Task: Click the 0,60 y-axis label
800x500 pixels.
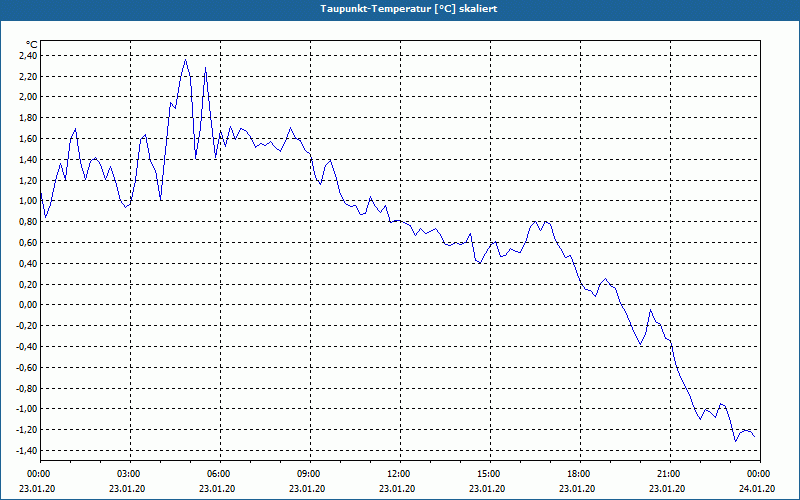Action: point(29,243)
